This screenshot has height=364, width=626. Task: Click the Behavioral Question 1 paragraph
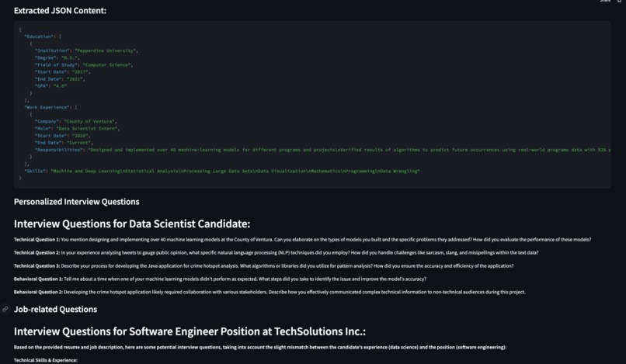220,279
